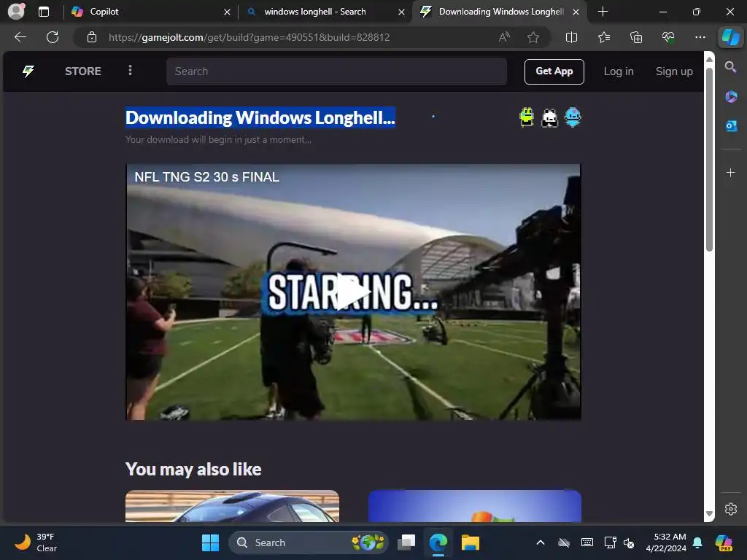This screenshot has width=747, height=560.
Task: Open the weather widget showing 39°F
Action: [36, 542]
